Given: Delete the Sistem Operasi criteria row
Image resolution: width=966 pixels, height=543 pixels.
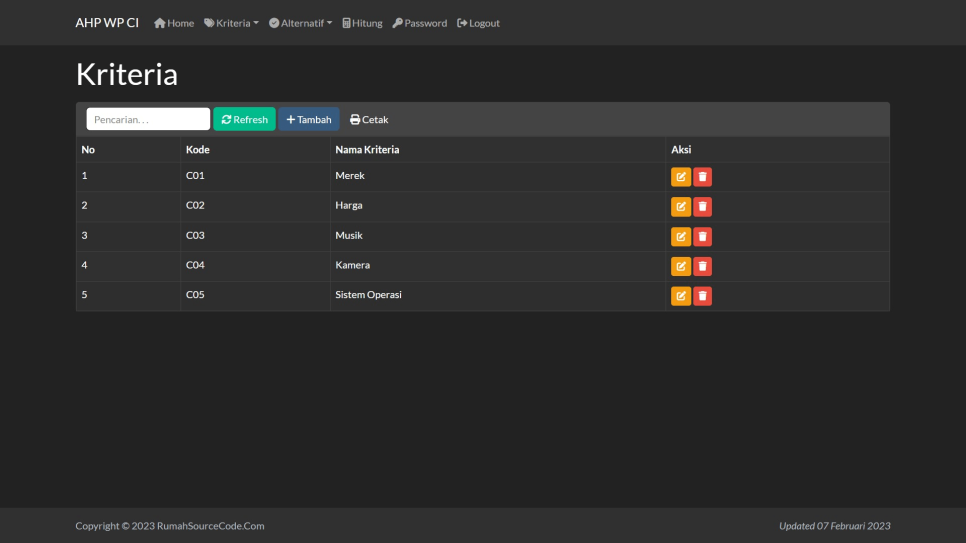Looking at the screenshot, I should (702, 296).
